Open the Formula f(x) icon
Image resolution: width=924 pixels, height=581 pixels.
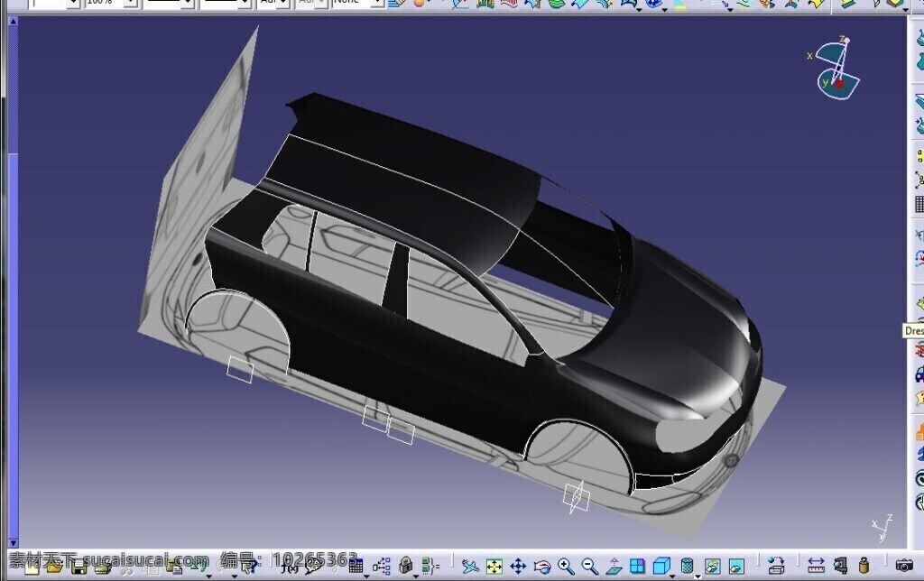pos(290,567)
